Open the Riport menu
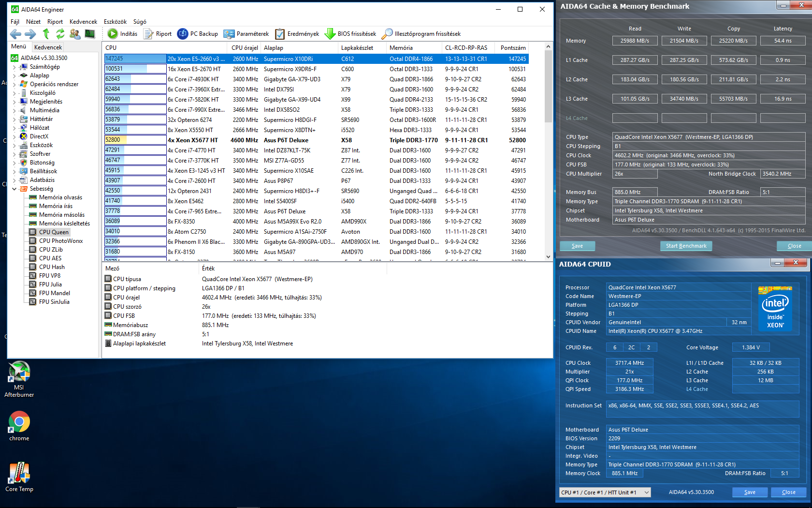The height and width of the screenshot is (508, 812). 55,22
